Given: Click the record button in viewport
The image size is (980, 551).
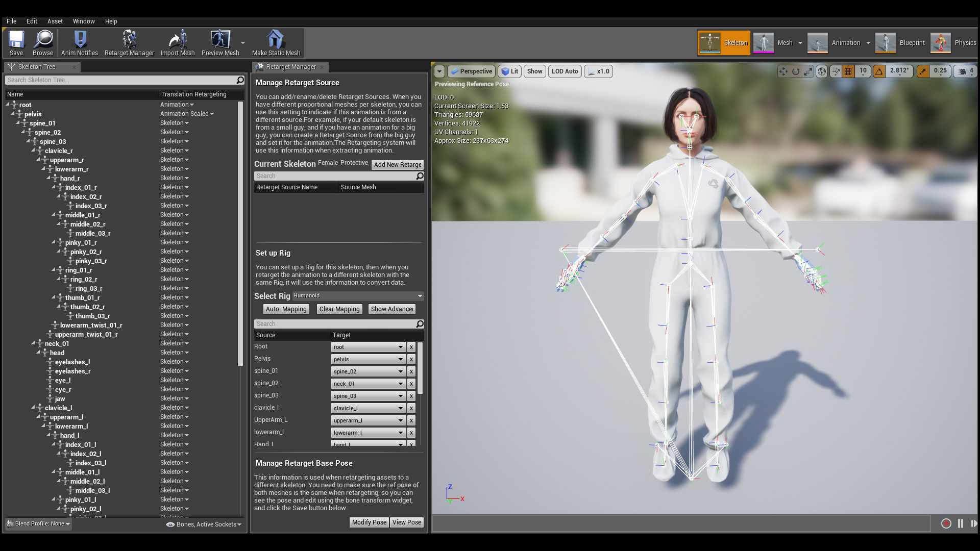Looking at the screenshot, I should (946, 523).
